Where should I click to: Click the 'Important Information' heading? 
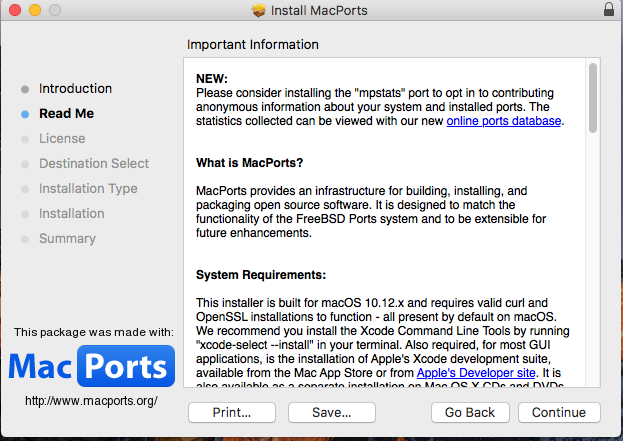253,44
